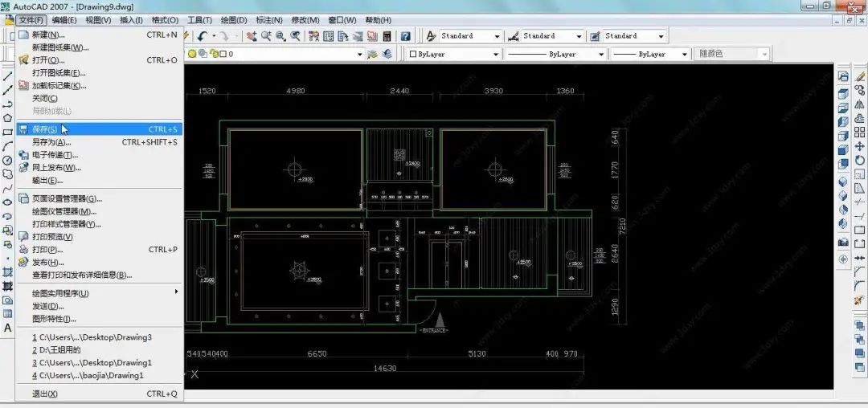
Task: Select the Array tool
Action: click(859, 133)
